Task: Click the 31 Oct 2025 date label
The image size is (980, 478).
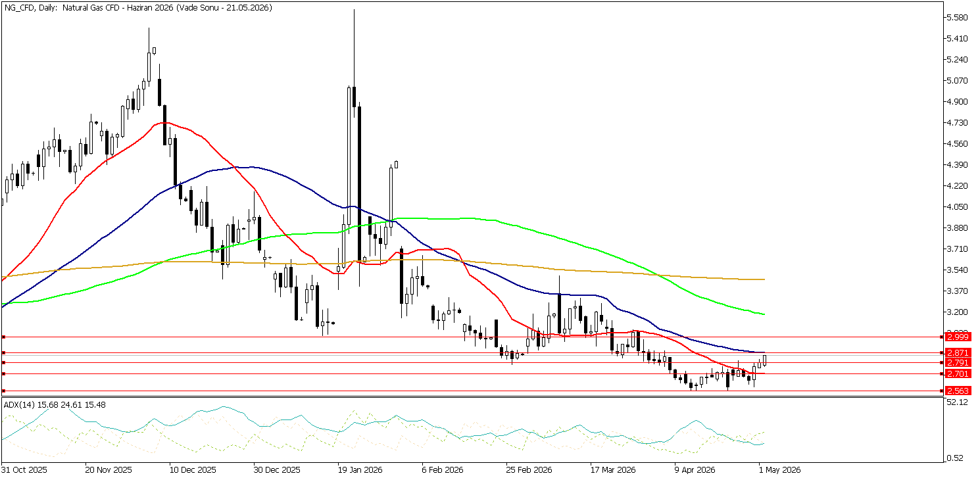Action: pyautogui.click(x=24, y=470)
